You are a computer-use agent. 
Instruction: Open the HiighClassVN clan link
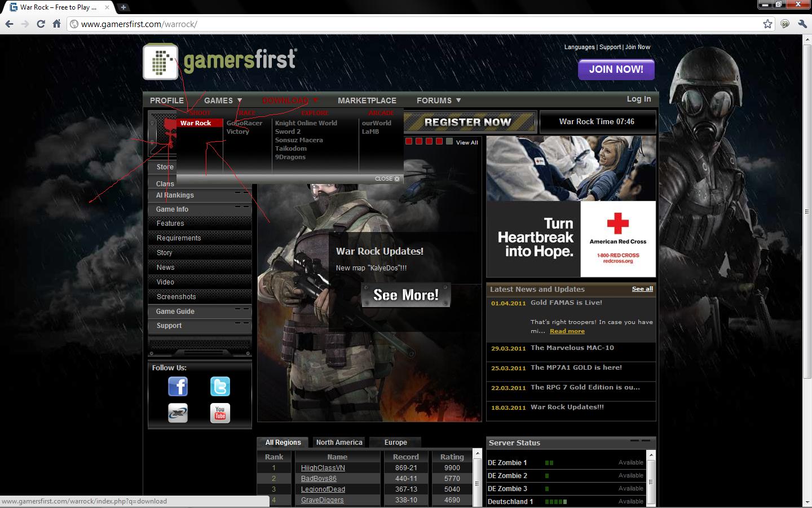click(323, 468)
